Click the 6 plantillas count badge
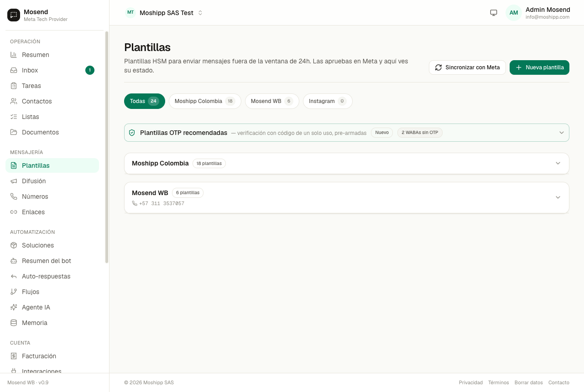The image size is (584, 392). (x=188, y=193)
